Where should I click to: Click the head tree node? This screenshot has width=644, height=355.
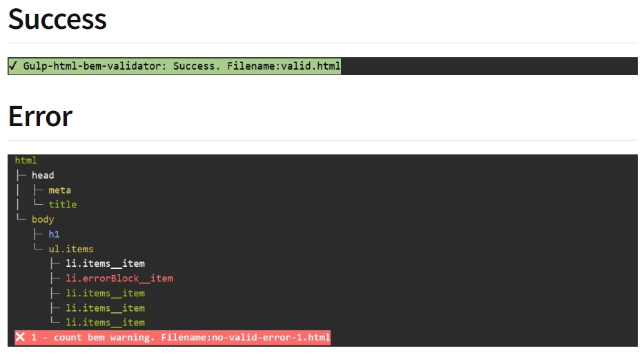coord(43,175)
